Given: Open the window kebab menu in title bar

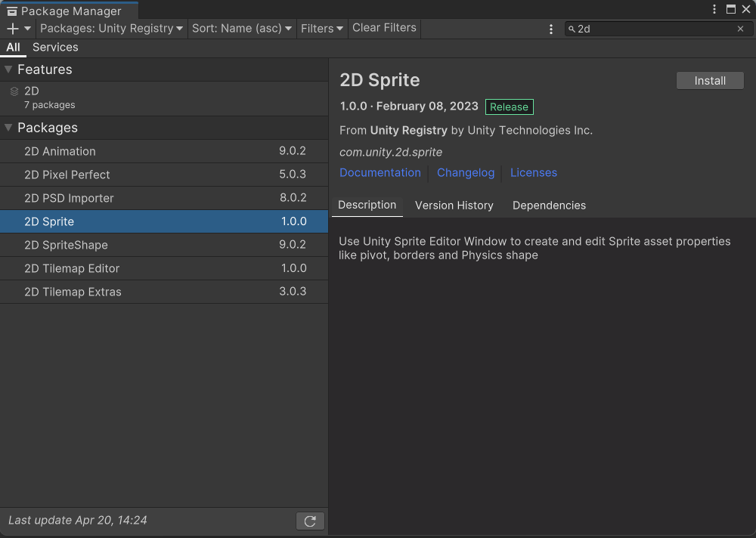Looking at the screenshot, I should 715,9.
